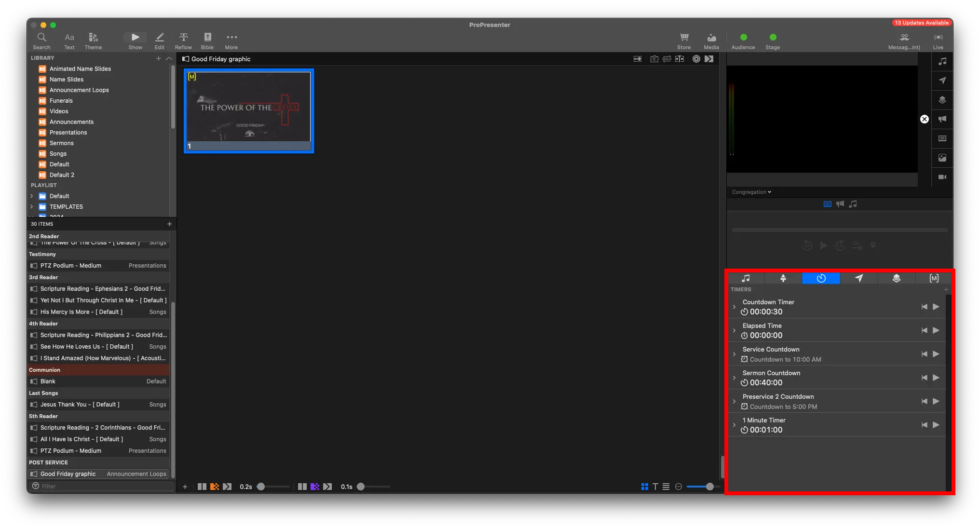The image size is (980, 529).
Task: Open the Congregation dropdown
Action: click(x=751, y=192)
